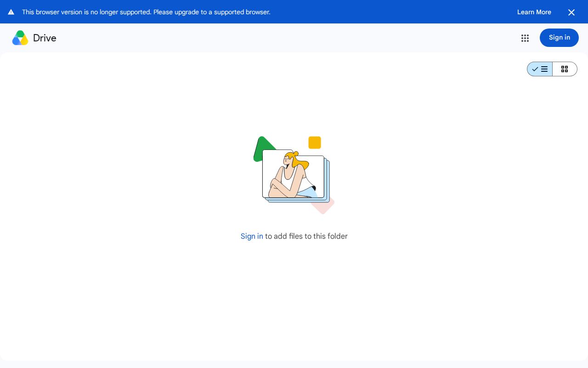Click the blue Sign in button
This screenshot has height=368, width=588.
click(x=559, y=38)
